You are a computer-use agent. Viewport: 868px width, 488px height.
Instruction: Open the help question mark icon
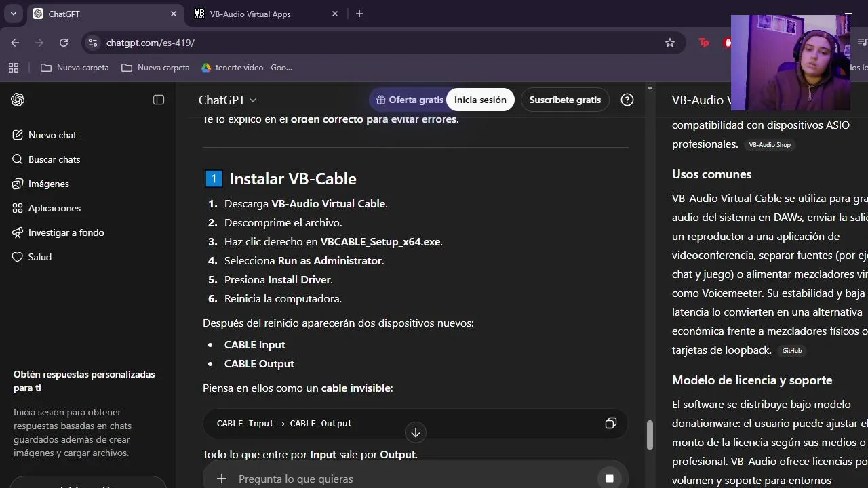coord(627,100)
